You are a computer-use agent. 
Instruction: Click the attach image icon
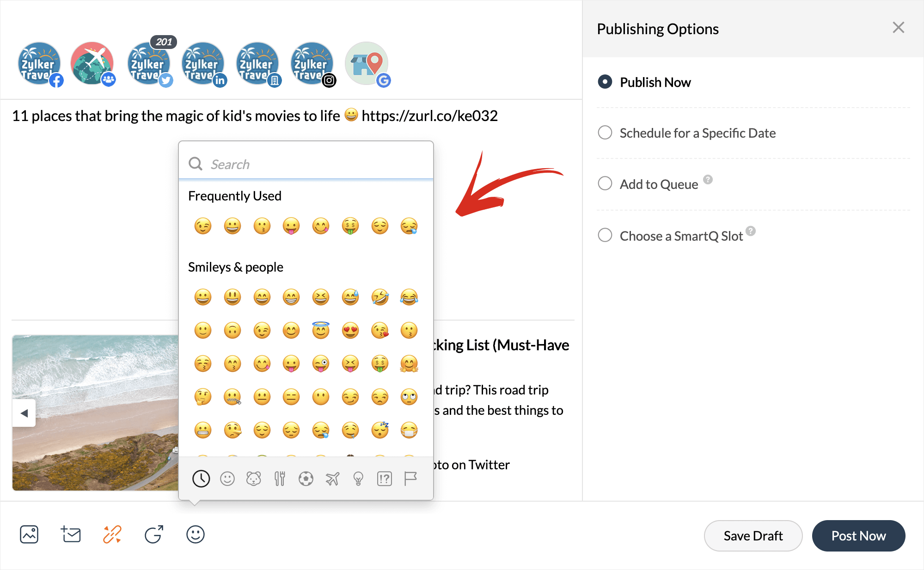click(x=29, y=534)
